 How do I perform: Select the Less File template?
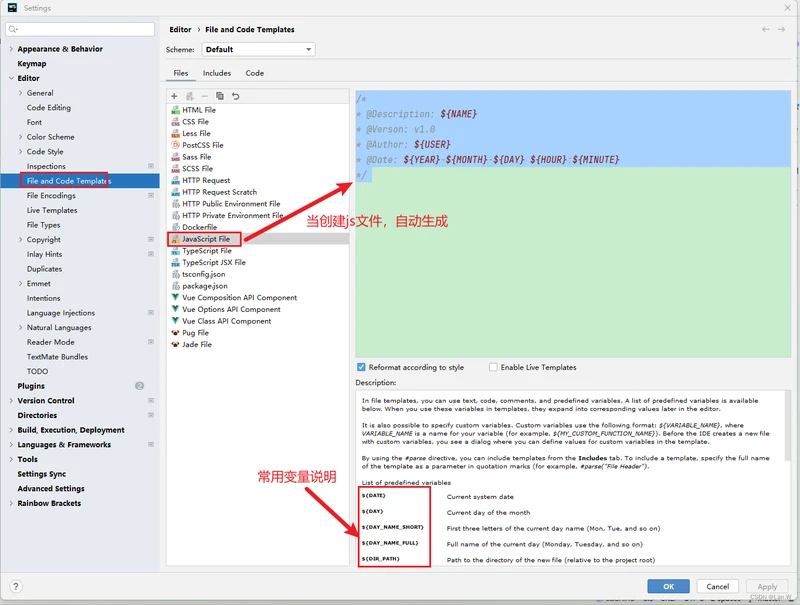[x=196, y=133]
